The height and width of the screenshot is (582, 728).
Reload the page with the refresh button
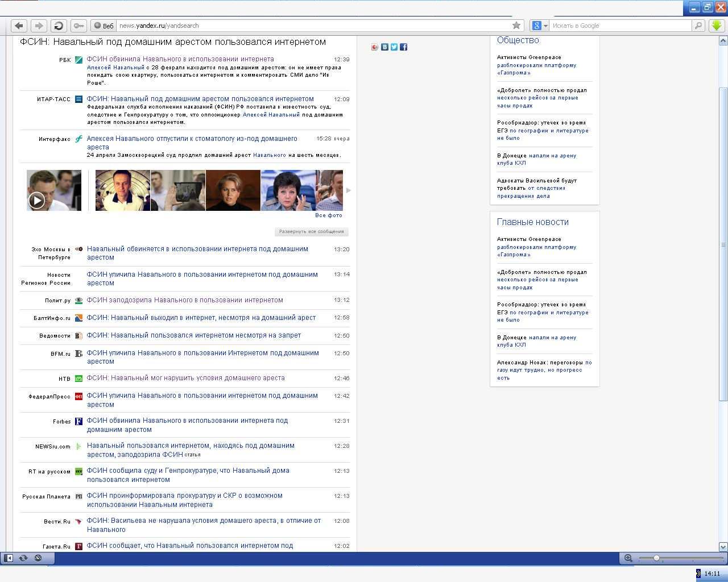click(x=58, y=26)
